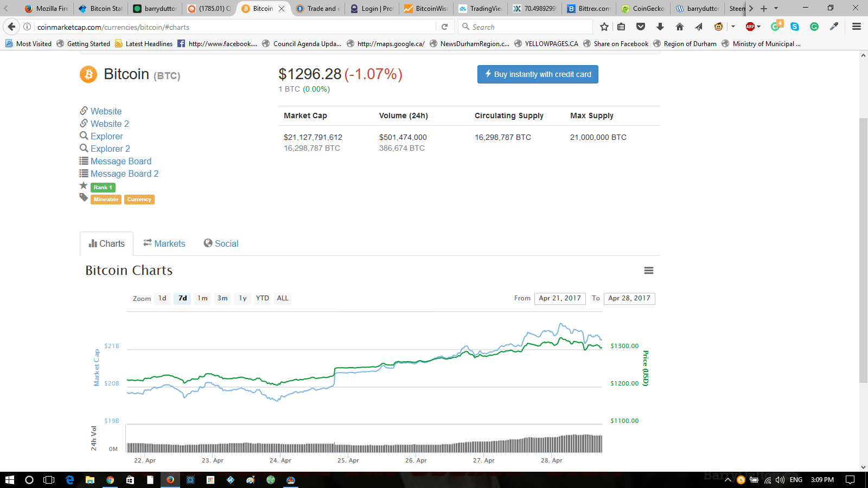Switch to the BitcoinWisdom tab
Screen dimensions: 868x488
(x=426, y=8)
